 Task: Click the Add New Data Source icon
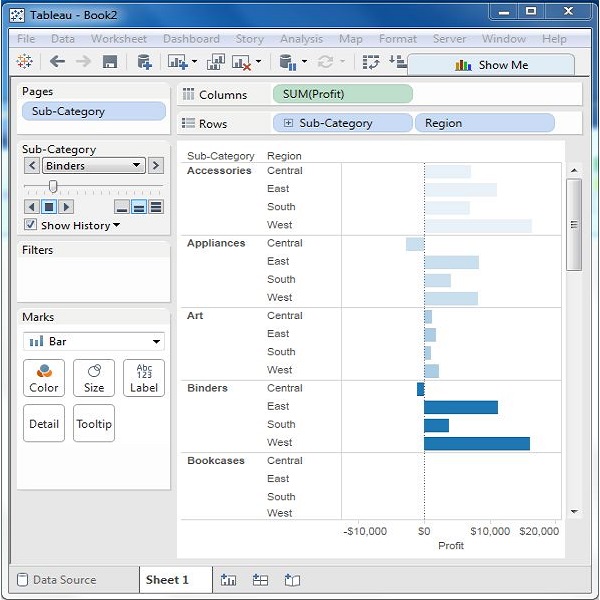point(144,62)
